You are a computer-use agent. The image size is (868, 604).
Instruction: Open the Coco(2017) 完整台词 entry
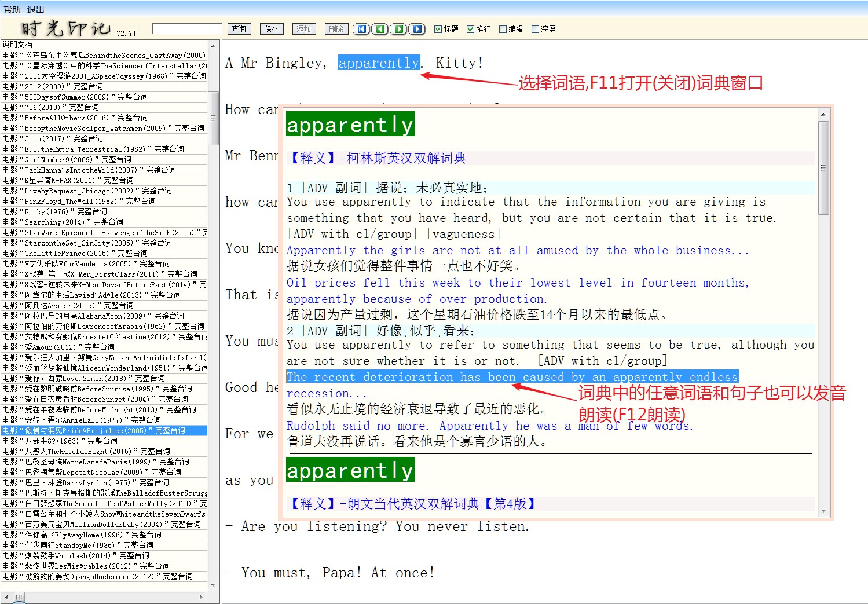pos(104,138)
